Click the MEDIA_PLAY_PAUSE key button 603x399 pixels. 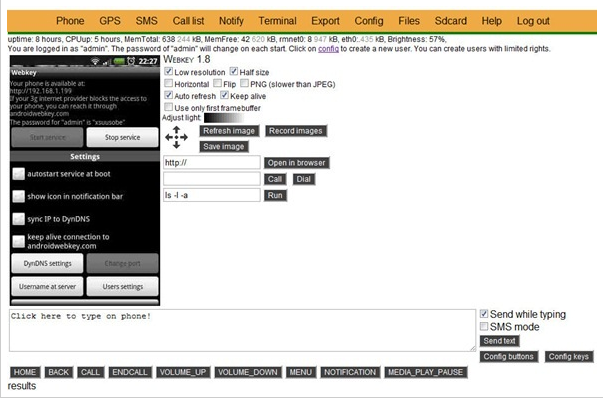tap(426, 372)
